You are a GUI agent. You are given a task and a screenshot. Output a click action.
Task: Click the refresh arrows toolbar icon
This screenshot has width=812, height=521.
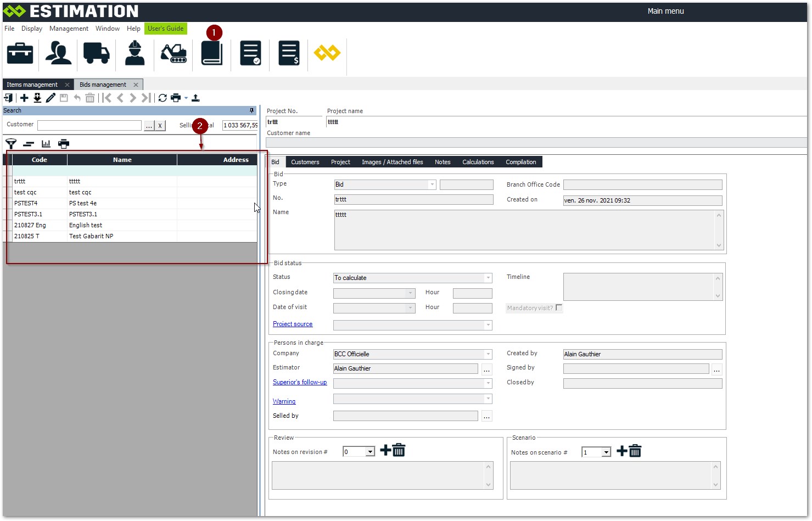(x=163, y=98)
